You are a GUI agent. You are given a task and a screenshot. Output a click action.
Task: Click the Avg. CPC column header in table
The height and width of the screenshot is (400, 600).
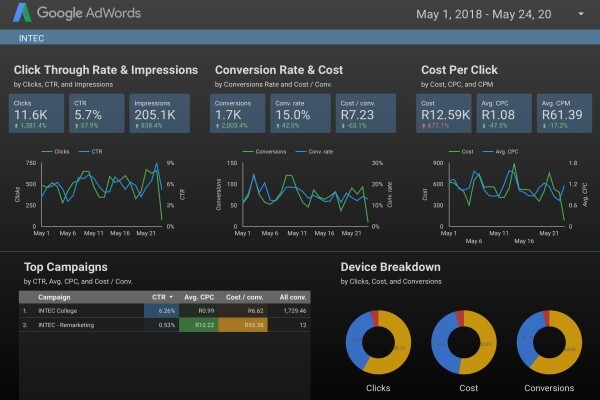(x=199, y=297)
